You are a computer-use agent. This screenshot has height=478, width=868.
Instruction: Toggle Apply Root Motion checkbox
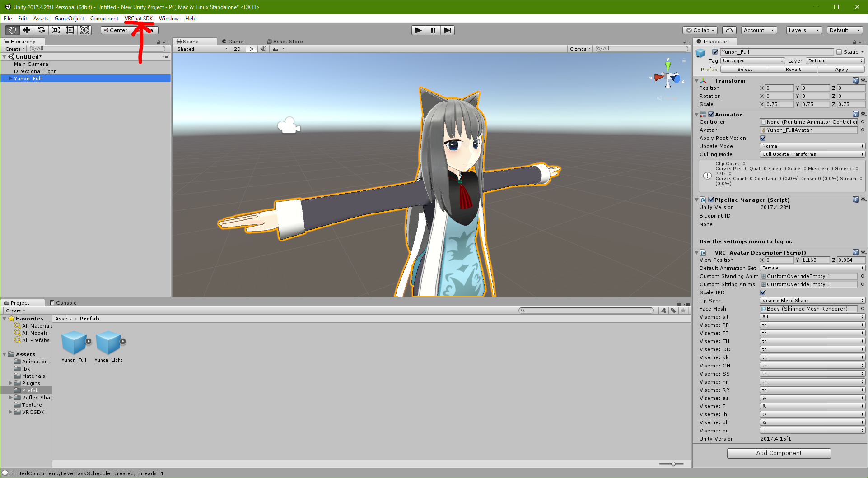point(763,138)
